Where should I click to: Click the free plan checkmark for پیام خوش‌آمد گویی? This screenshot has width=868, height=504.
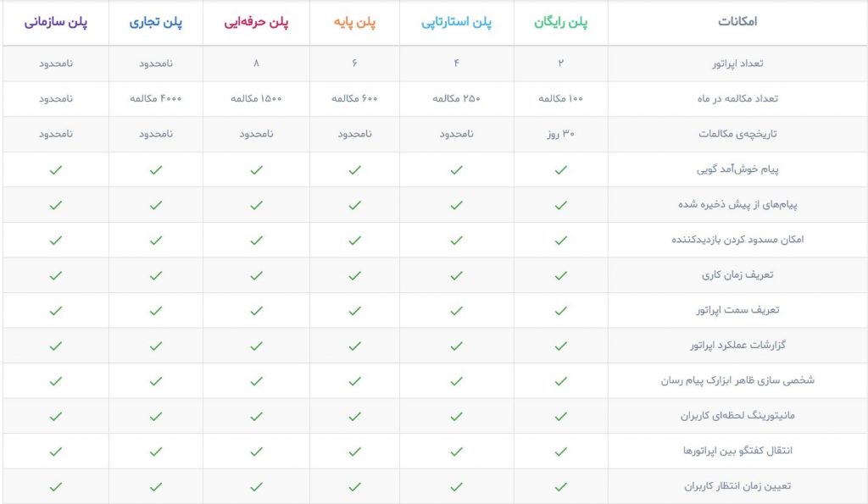click(x=561, y=170)
